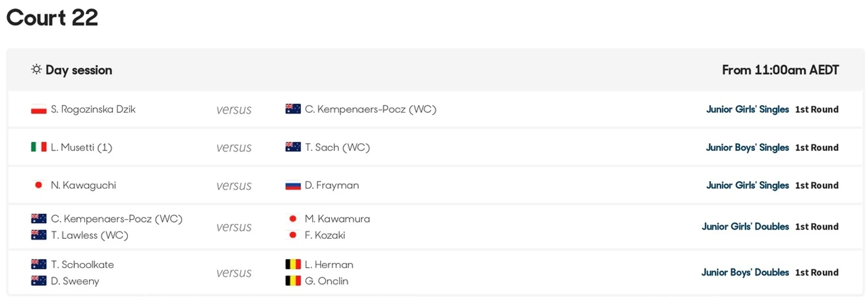Open player G. Onclin
868x297 pixels.
click(326, 281)
